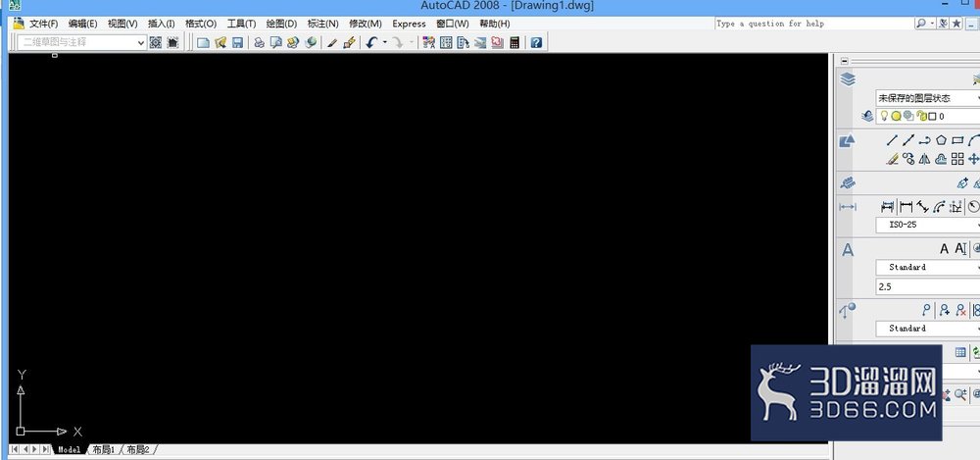
Task: Open the Express menu
Action: [x=409, y=24]
